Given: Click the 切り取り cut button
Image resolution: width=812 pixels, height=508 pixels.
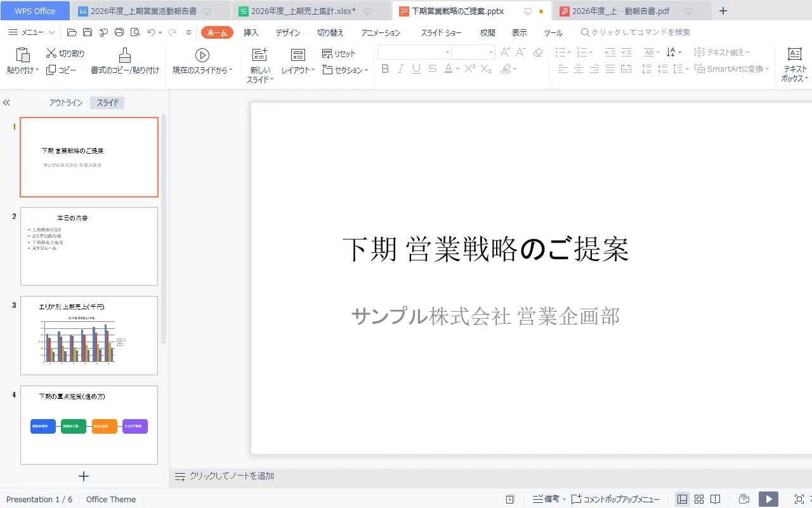Looking at the screenshot, I should [65, 53].
